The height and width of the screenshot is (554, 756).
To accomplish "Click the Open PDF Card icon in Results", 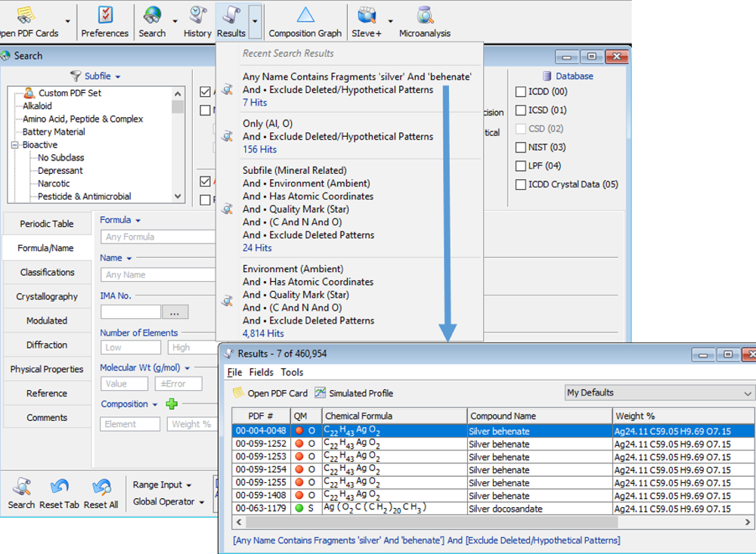I will (238, 393).
